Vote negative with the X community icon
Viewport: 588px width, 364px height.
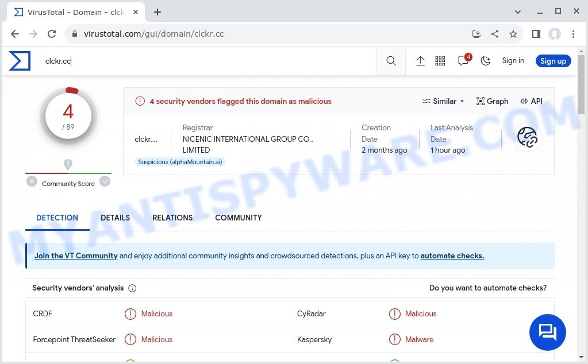coord(32,181)
